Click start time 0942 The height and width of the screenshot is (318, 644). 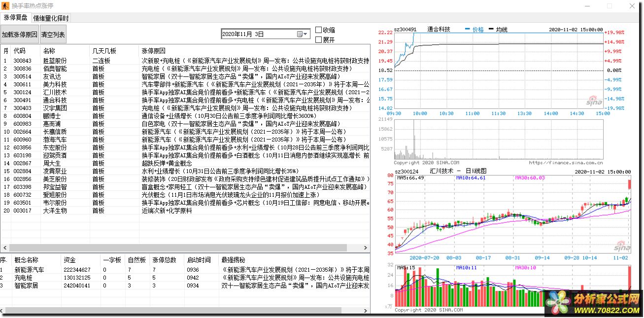[x=193, y=278]
